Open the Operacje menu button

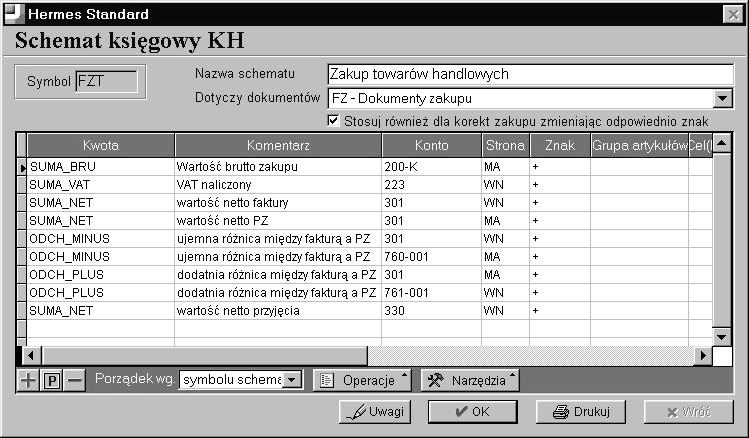tap(362, 380)
